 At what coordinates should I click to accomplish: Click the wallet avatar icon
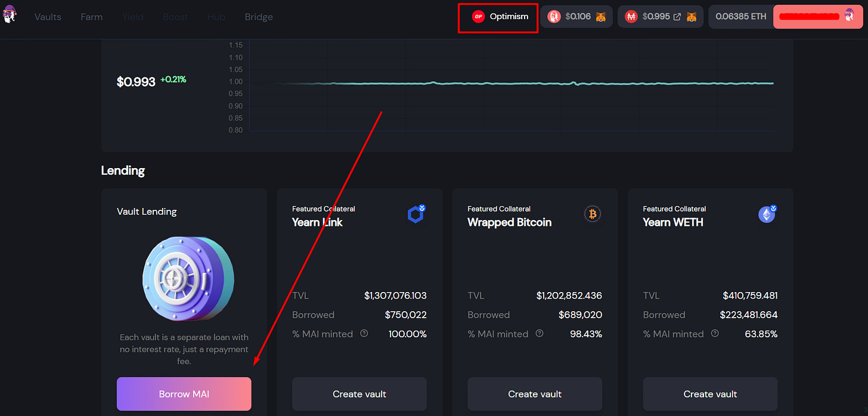pos(850,17)
